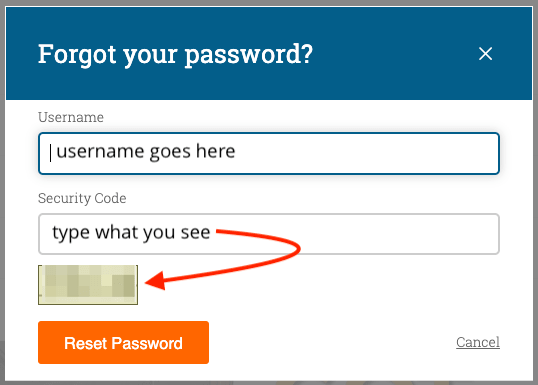Click the blurred captcha security image
Viewport: 538px width, 385px height.
[x=88, y=284]
